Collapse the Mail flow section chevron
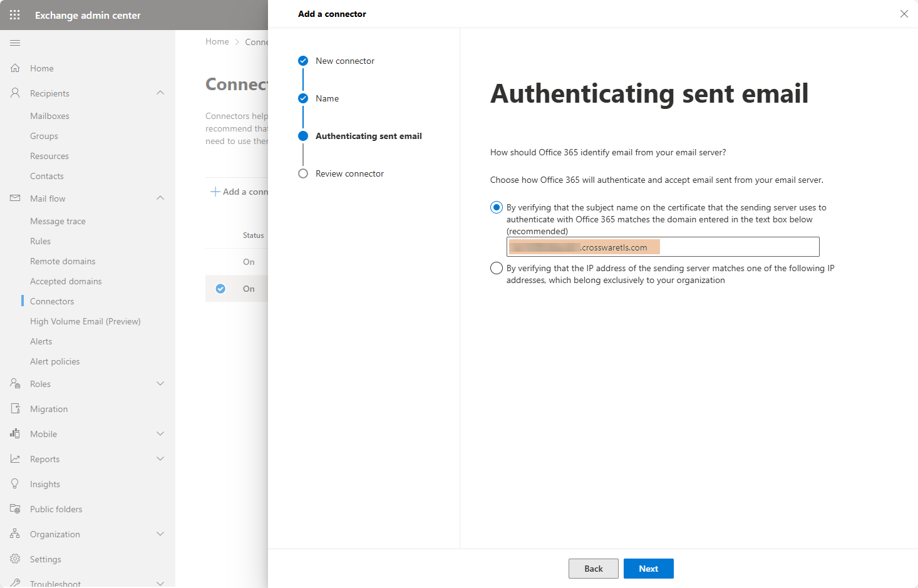This screenshot has width=918, height=588. (x=160, y=199)
